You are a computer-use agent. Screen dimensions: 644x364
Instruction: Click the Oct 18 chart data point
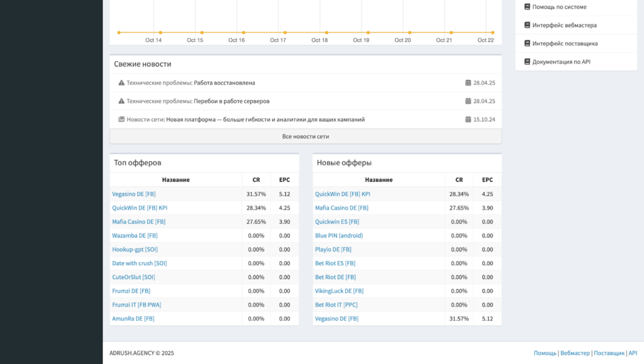click(x=326, y=33)
